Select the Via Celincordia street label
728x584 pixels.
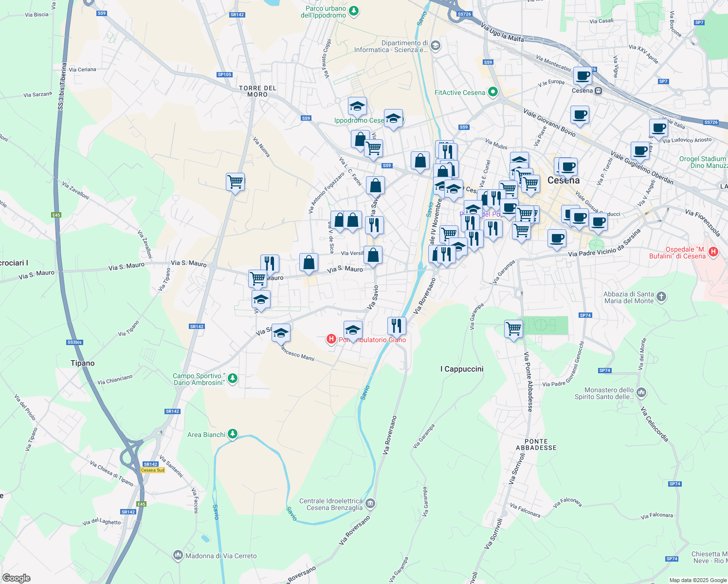[x=655, y=424]
